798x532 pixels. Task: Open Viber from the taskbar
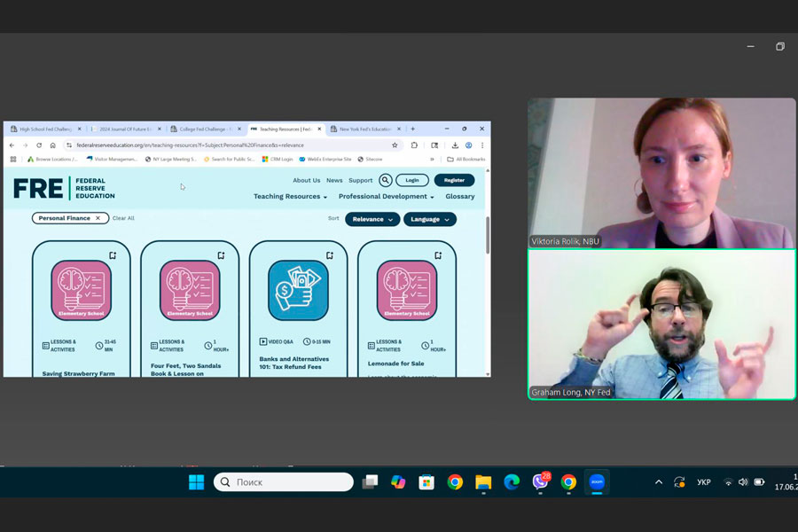pos(540,482)
